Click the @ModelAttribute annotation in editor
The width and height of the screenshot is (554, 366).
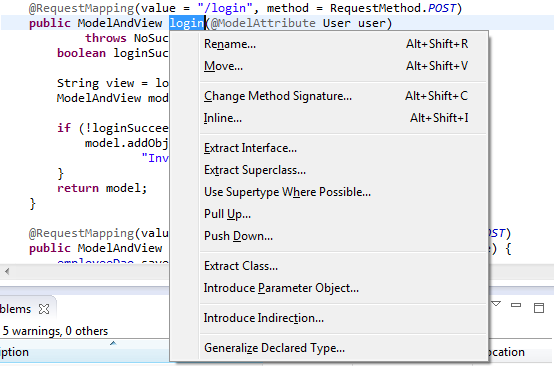[x=263, y=23]
